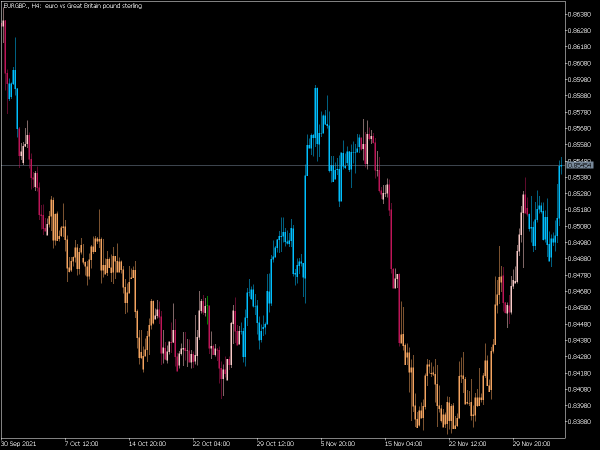Click the 0.85180 price axis label

(579, 210)
